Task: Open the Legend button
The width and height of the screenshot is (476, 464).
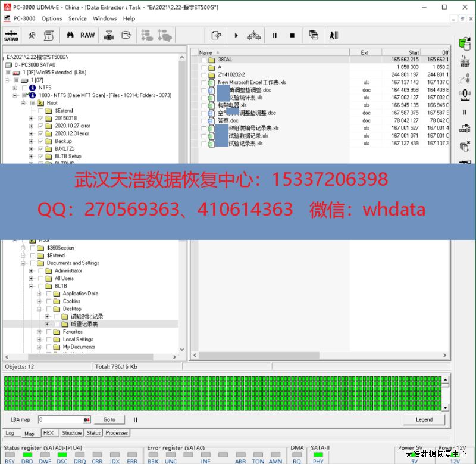Action: tap(424, 419)
